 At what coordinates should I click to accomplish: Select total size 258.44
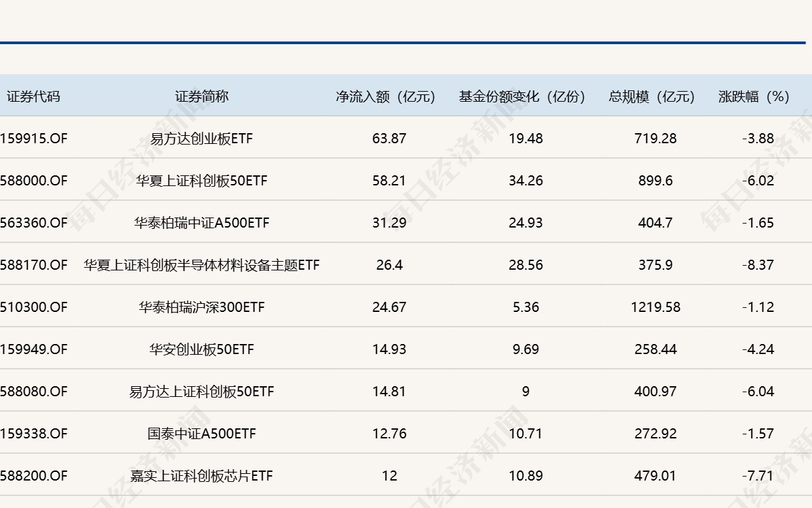(655, 349)
